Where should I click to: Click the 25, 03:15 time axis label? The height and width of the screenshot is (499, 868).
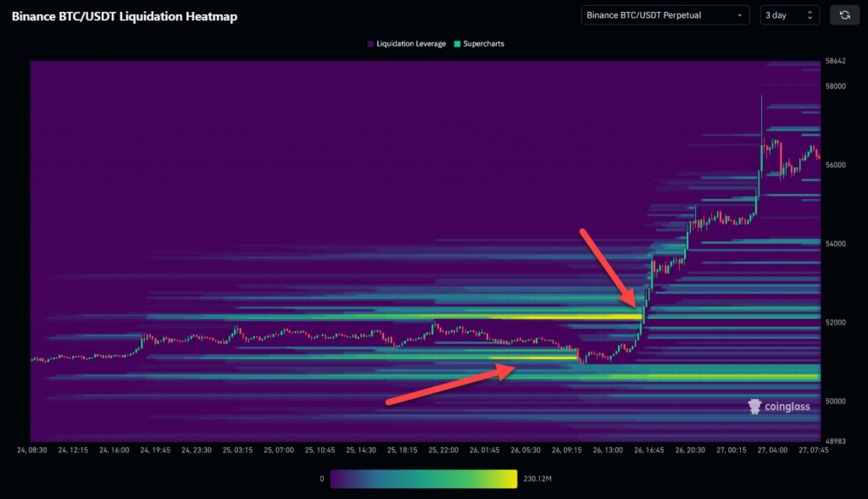(x=237, y=451)
